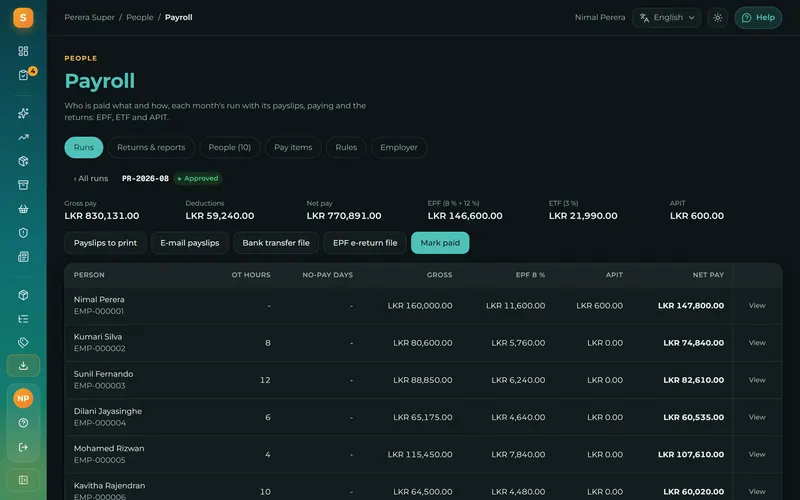Open the NP user avatar
The width and height of the screenshot is (800, 500).
(x=23, y=398)
